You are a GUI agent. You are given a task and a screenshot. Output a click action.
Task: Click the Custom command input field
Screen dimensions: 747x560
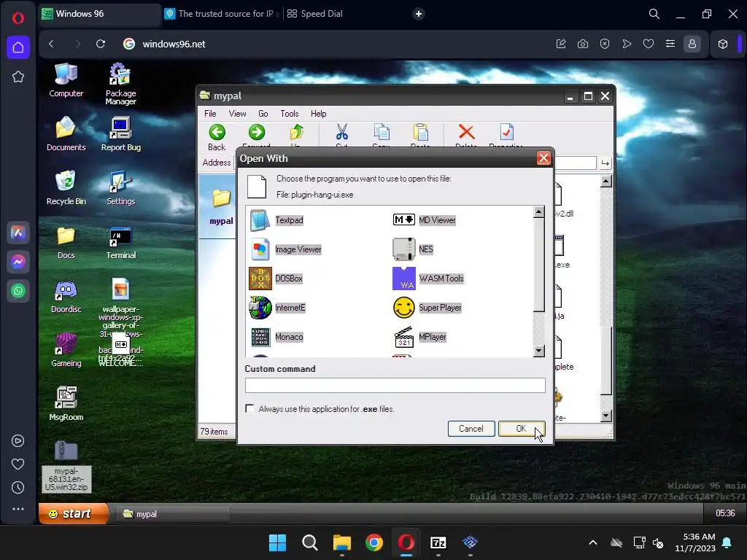395,385
